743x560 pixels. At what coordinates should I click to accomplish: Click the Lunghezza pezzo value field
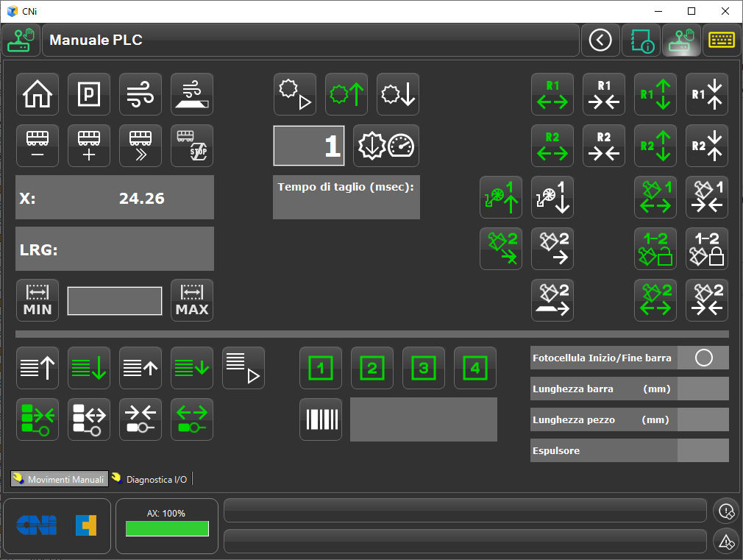click(703, 419)
